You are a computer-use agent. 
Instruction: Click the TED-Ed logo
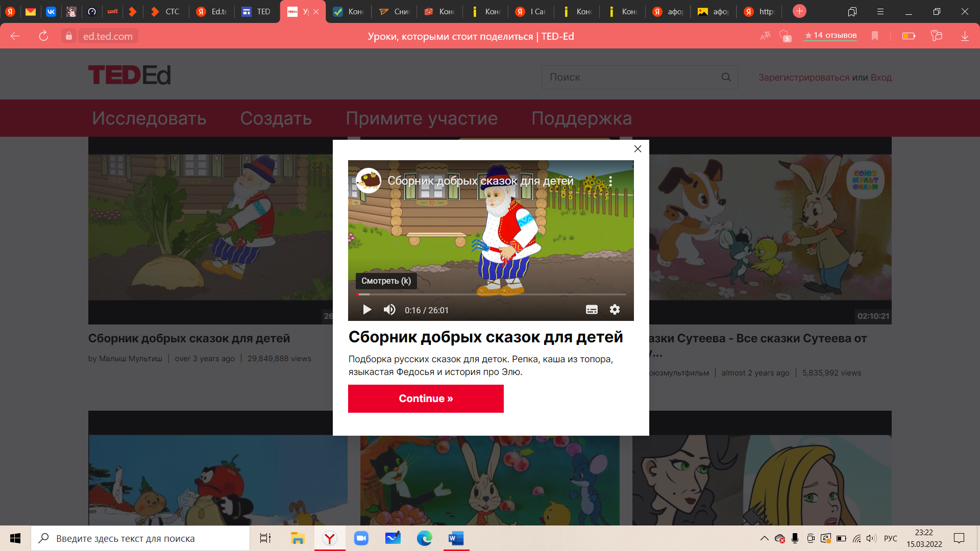130,75
